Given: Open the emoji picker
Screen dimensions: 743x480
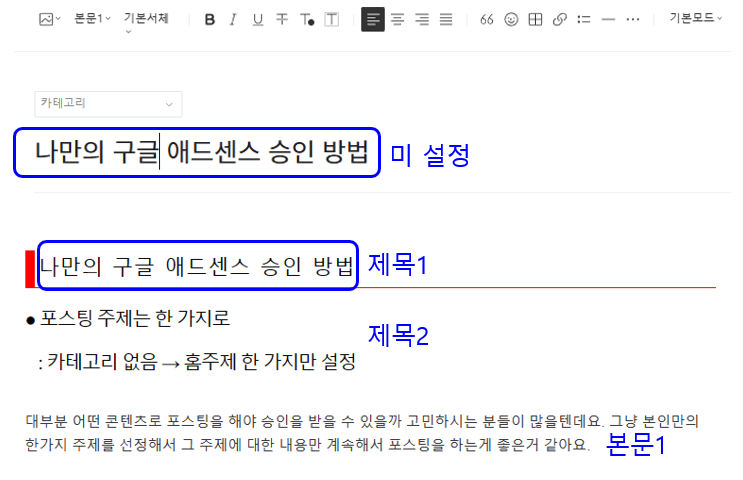Looking at the screenshot, I should (x=511, y=19).
